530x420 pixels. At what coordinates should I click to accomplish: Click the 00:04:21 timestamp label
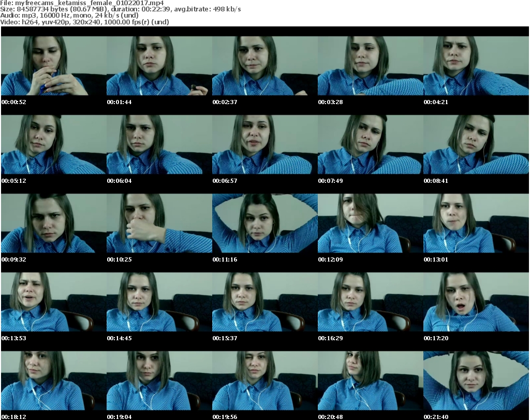tap(436, 102)
